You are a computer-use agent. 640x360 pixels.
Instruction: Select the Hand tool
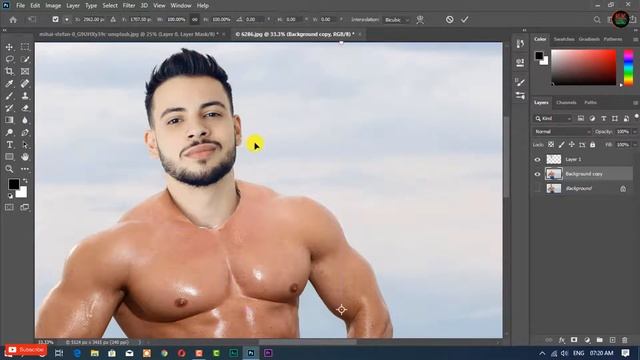[25, 157]
